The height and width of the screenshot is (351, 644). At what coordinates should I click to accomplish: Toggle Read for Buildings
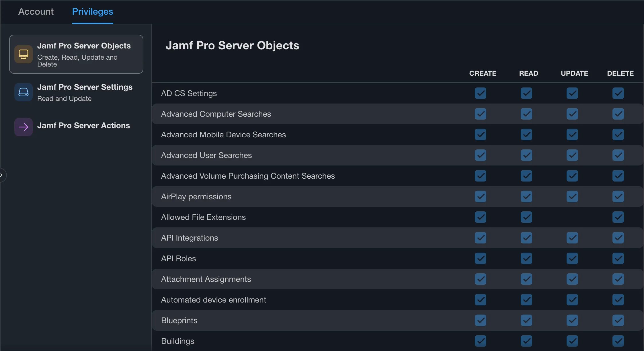[526, 341]
